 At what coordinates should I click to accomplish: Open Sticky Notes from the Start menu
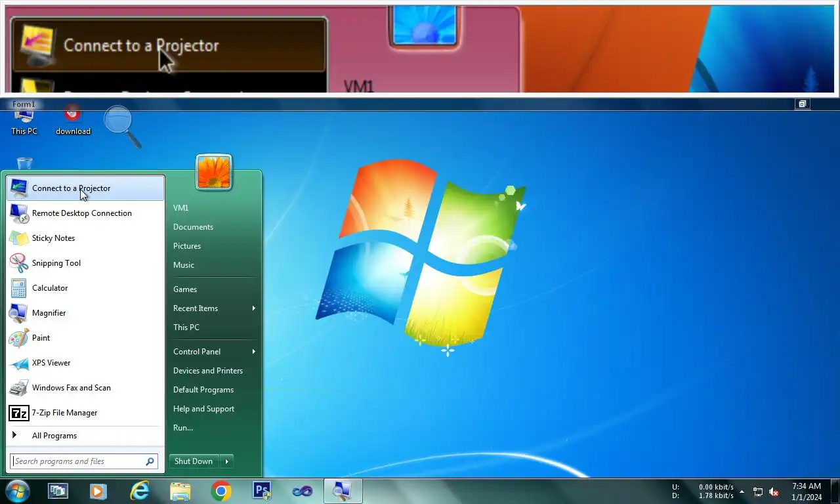[x=85, y=238]
